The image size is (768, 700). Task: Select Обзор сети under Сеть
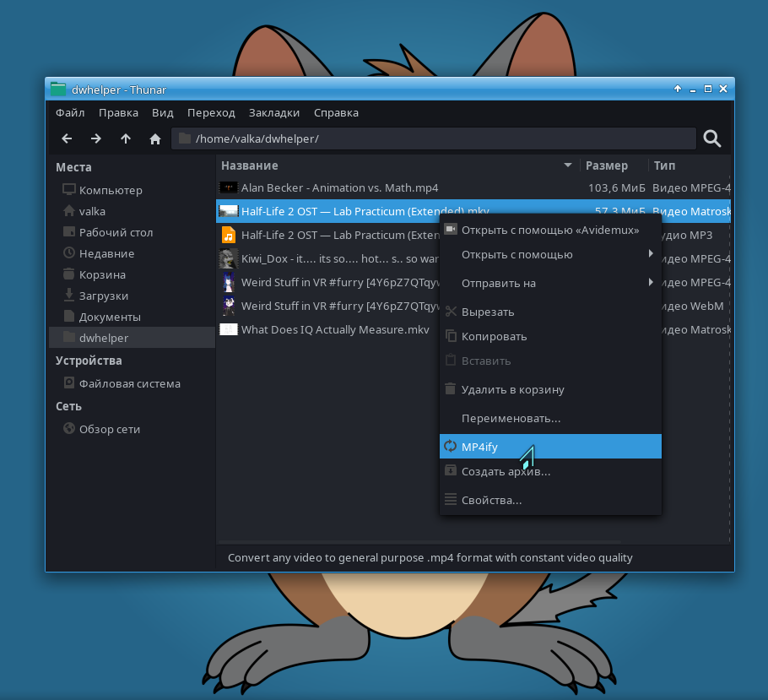pyautogui.click(x=132, y=429)
